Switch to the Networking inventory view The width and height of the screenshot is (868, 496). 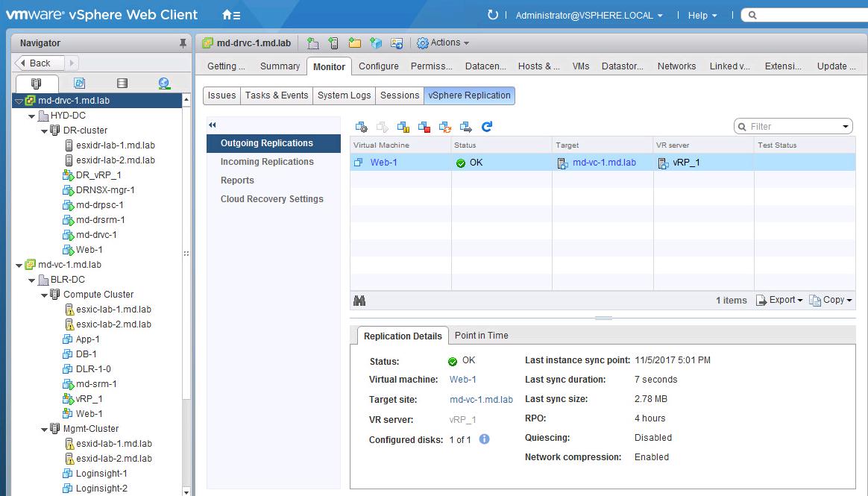(164, 83)
